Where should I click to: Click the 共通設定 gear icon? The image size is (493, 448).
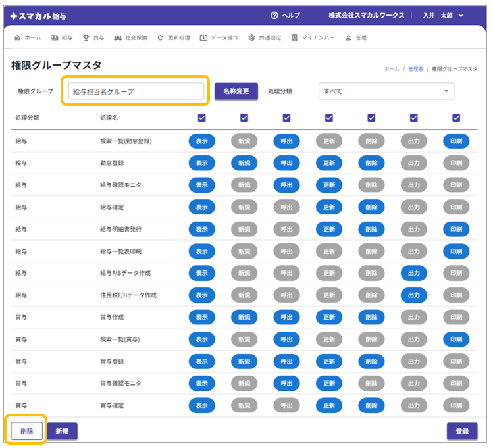pyautogui.click(x=251, y=38)
